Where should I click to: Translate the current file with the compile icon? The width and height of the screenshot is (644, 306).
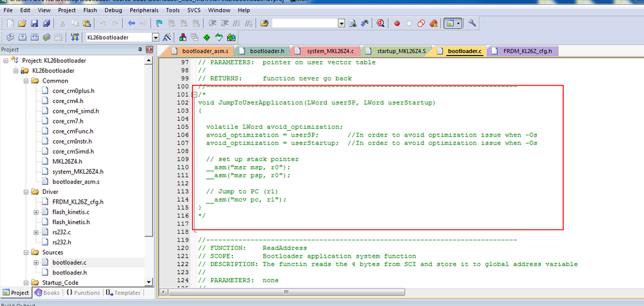click(11, 37)
